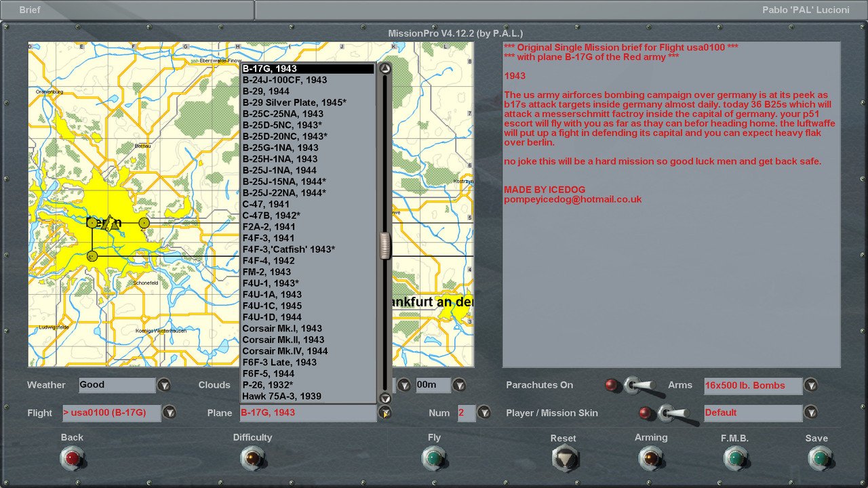Image resolution: width=868 pixels, height=488 pixels.
Task: Choose P-26, 1932* in the list
Action: [x=268, y=385]
